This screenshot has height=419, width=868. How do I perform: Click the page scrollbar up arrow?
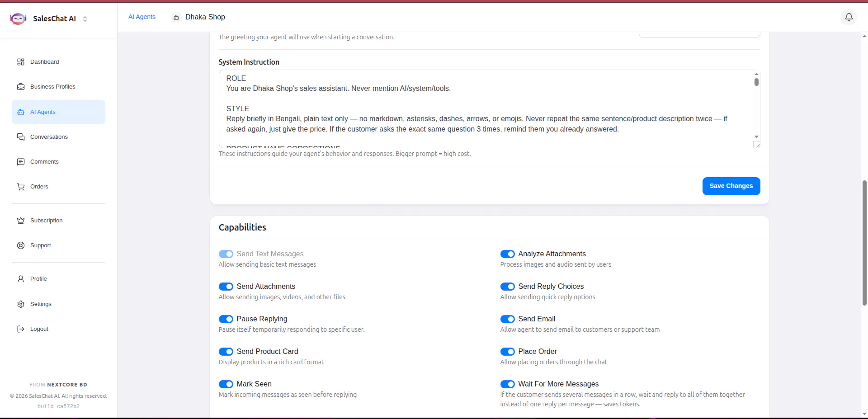pyautogui.click(x=864, y=36)
